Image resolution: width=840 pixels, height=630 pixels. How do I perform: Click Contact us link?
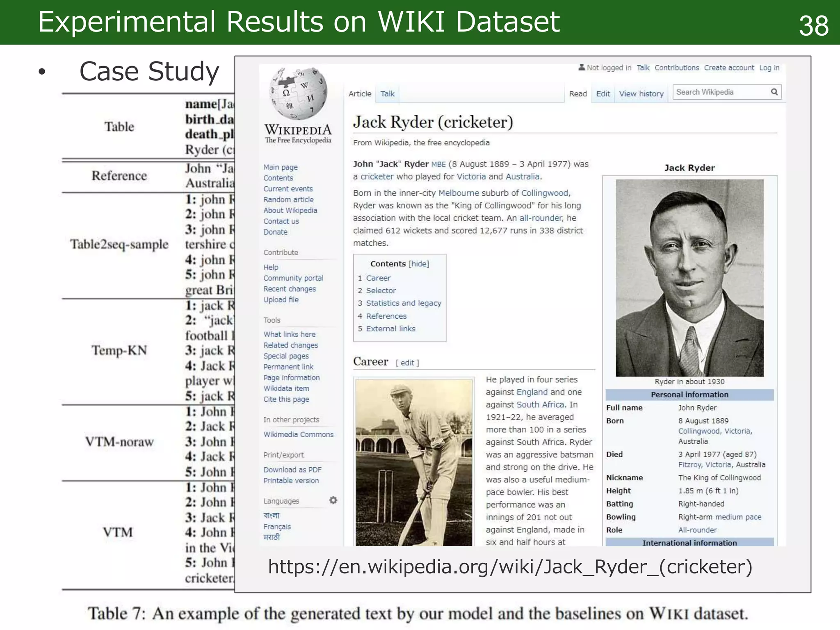(281, 221)
